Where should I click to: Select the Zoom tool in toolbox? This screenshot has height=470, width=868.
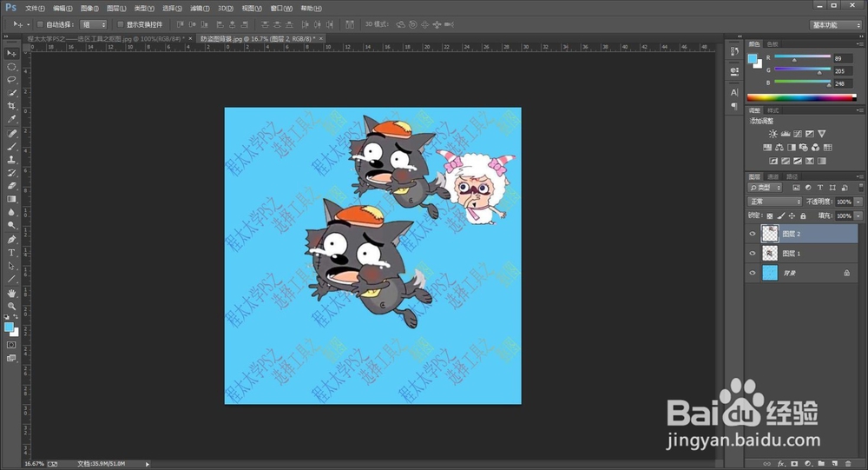(x=11, y=306)
